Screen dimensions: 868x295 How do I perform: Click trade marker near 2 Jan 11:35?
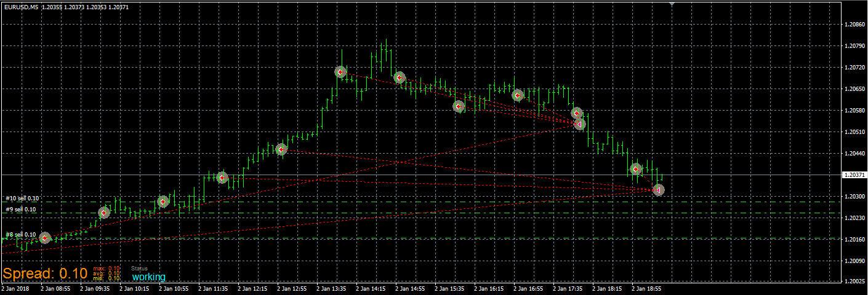[x=222, y=178]
